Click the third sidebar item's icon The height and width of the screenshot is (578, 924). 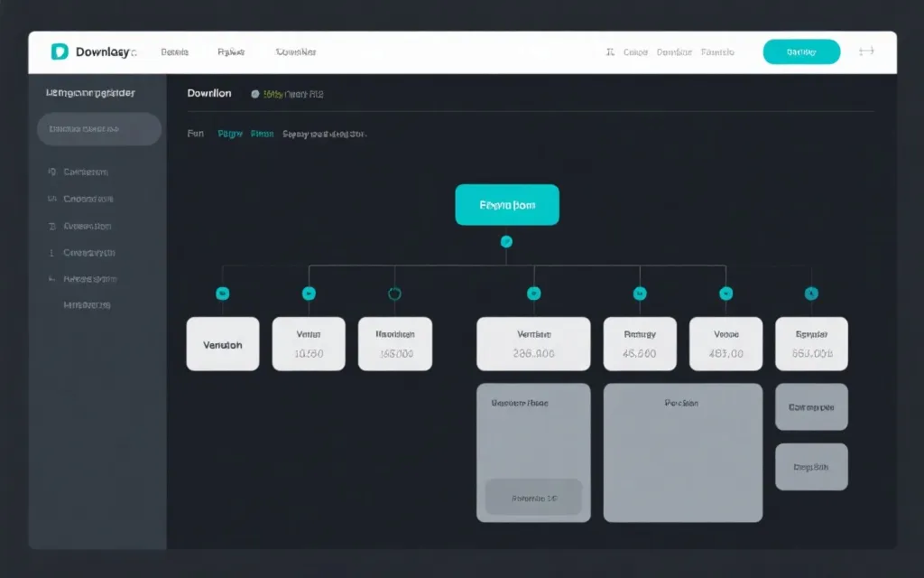[x=52, y=226]
